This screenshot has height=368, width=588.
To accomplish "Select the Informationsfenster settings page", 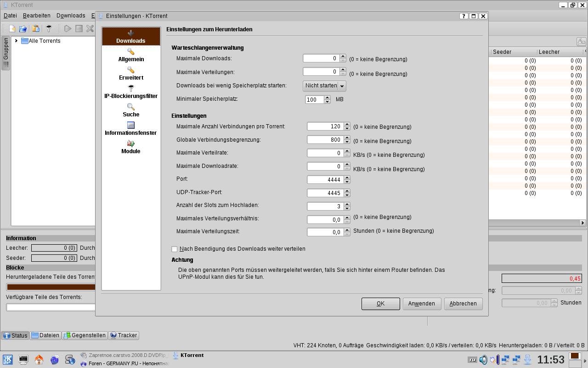I will point(131,129).
